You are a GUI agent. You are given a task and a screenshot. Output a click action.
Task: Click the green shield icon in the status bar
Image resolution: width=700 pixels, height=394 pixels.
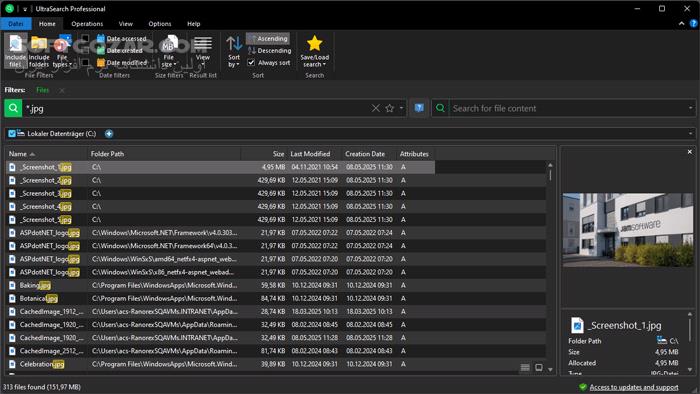(583, 387)
